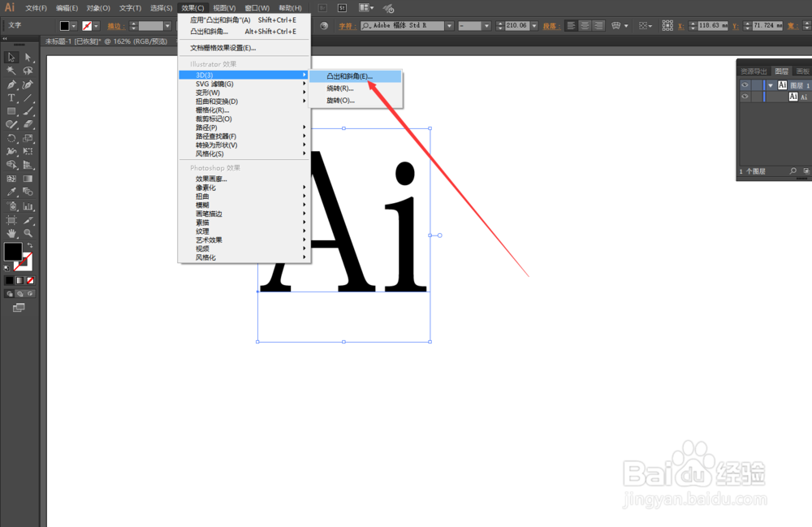Pick the Lasso tool
The height and width of the screenshot is (527, 812).
coord(28,71)
